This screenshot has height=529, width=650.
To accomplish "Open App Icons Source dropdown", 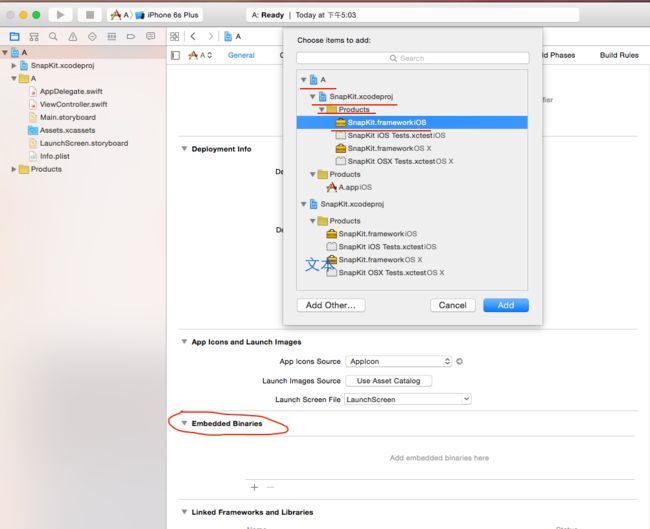I will pyautogui.click(x=398, y=361).
